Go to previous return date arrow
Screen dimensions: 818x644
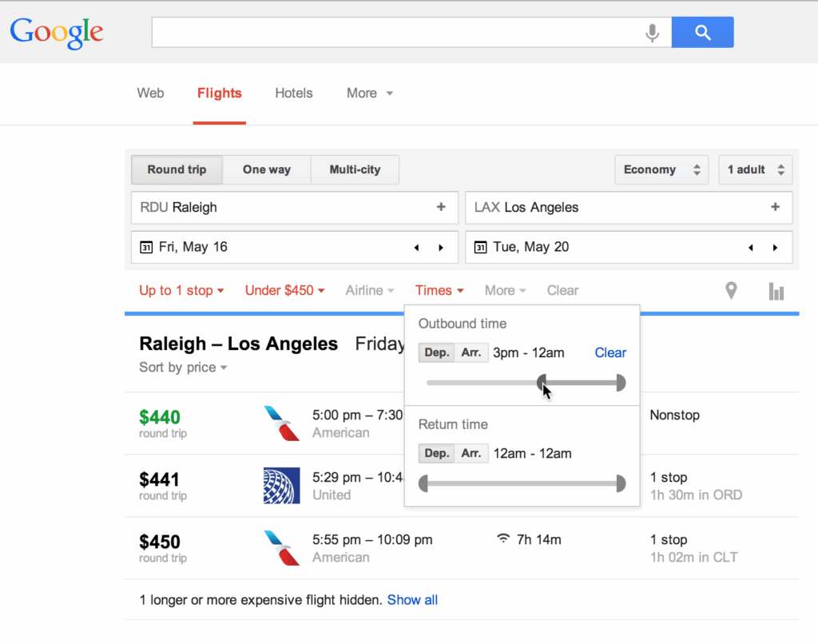click(751, 248)
